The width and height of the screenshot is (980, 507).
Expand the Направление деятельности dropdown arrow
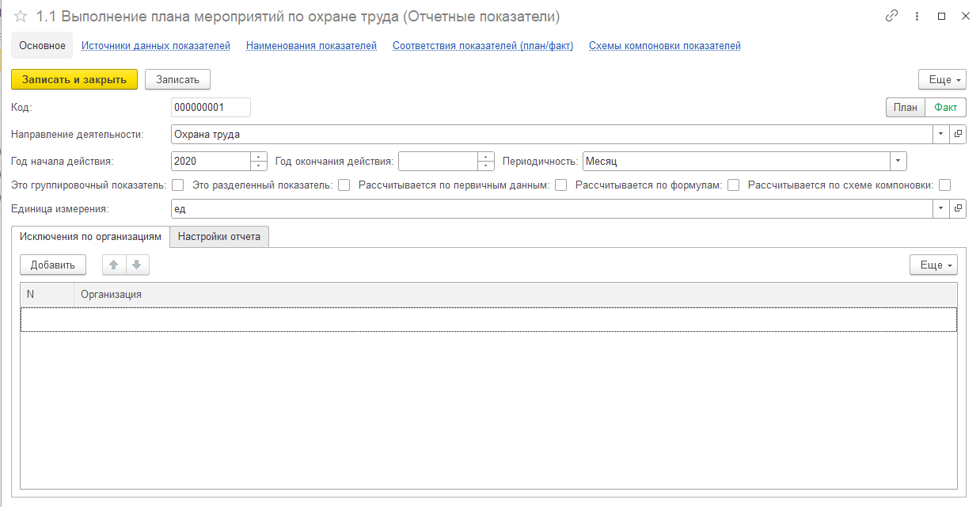click(940, 135)
